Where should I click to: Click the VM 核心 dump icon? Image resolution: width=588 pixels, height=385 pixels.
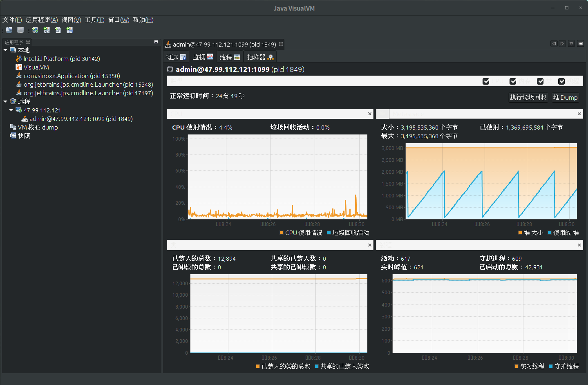(13, 127)
